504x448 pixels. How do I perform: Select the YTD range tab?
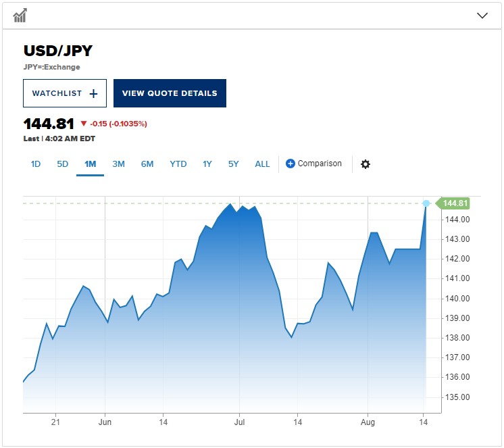[x=178, y=164]
